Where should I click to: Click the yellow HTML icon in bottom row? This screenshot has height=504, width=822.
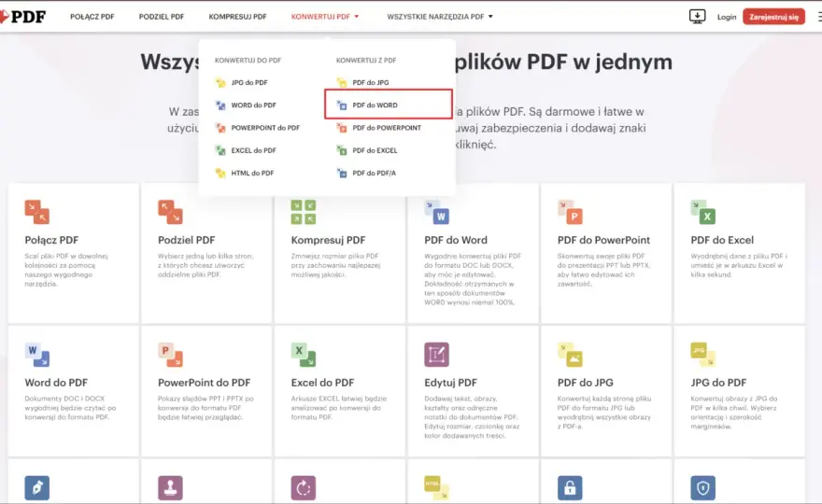437,488
